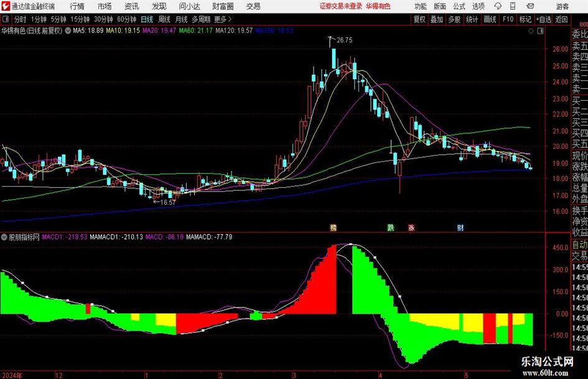Open the 问小达 menu

coord(189,6)
